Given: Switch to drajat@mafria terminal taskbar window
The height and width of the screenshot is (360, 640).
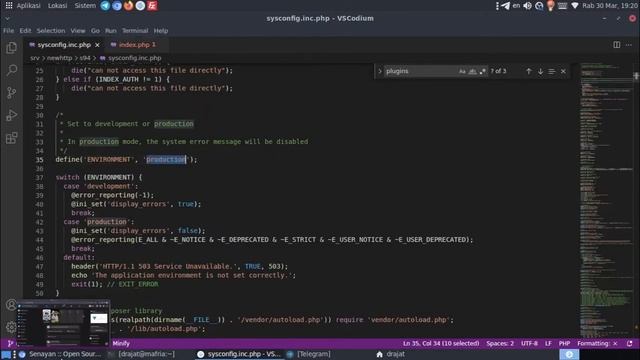Looking at the screenshot, I should [x=142, y=354].
